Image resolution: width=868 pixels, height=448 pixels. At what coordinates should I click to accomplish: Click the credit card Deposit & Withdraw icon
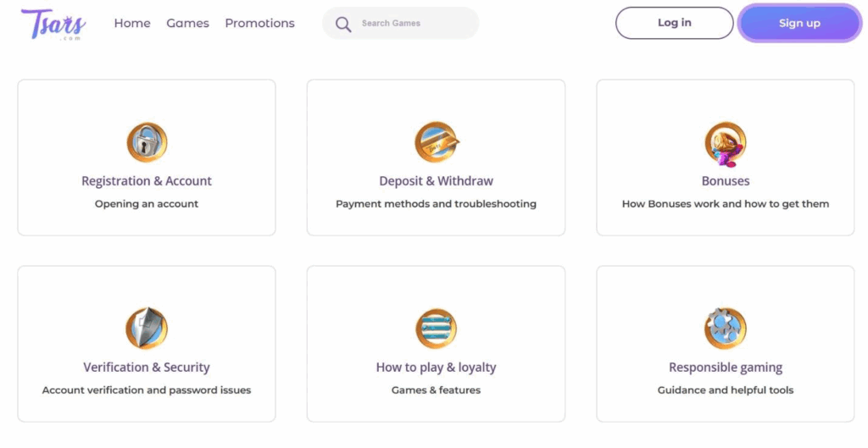[x=436, y=142]
